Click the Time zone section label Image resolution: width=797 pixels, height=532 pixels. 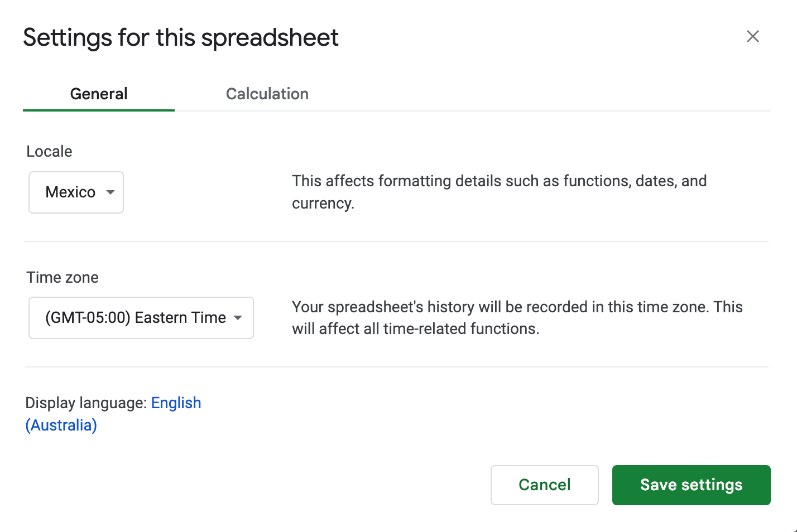(x=63, y=278)
